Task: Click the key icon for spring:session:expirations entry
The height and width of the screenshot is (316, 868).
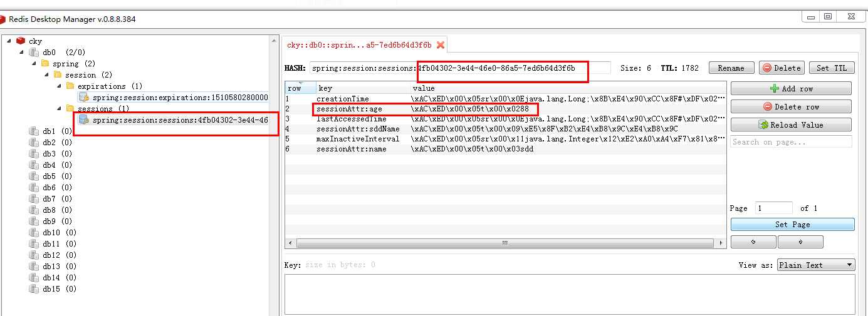Action: coord(83,97)
